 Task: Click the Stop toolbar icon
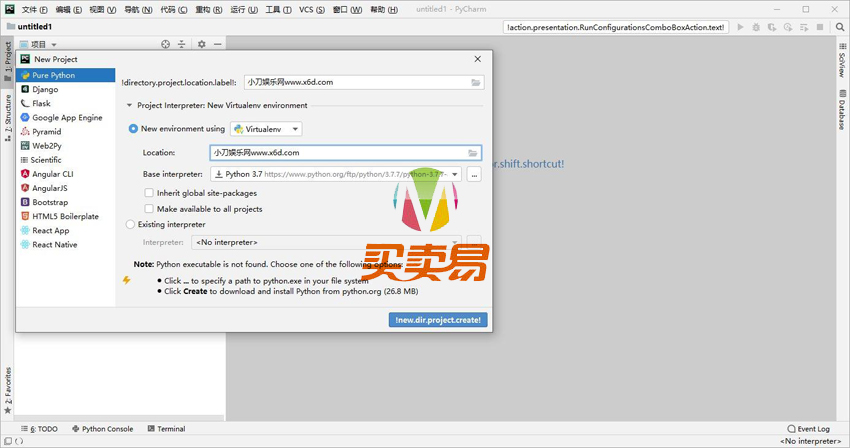(x=820, y=27)
